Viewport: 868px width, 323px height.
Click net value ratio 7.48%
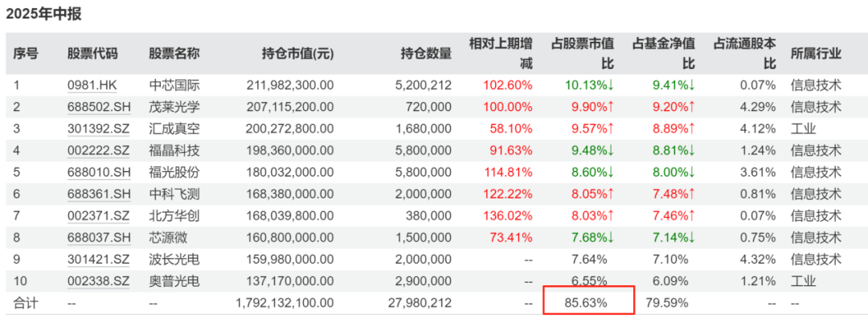pos(674,194)
